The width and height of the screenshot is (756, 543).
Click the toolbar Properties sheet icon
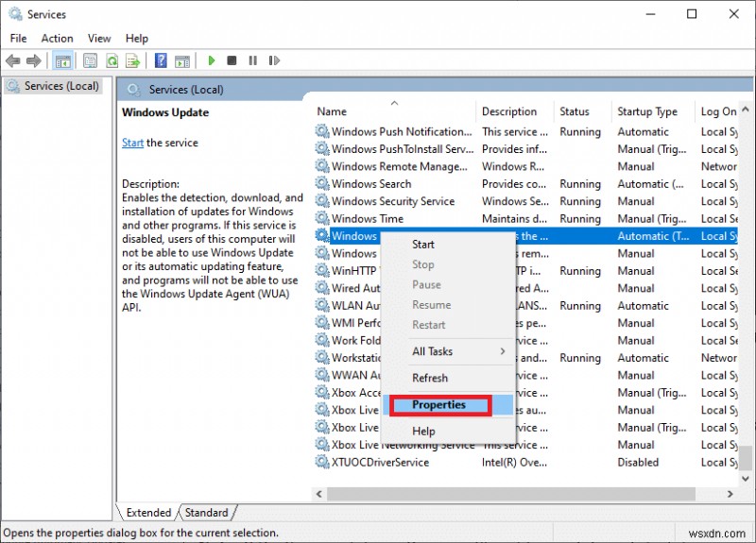pyautogui.click(x=90, y=60)
